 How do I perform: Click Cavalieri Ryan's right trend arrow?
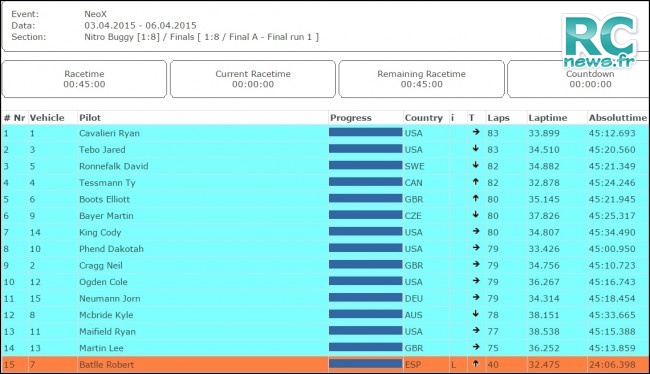click(475, 132)
